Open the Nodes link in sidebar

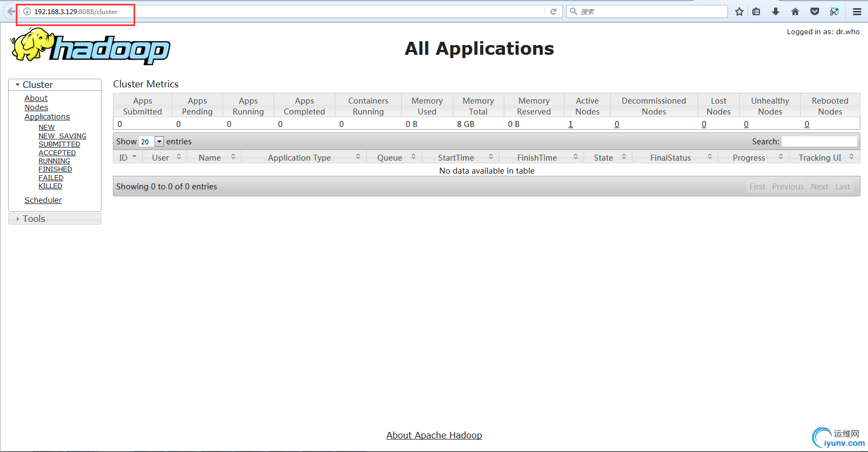pos(36,107)
